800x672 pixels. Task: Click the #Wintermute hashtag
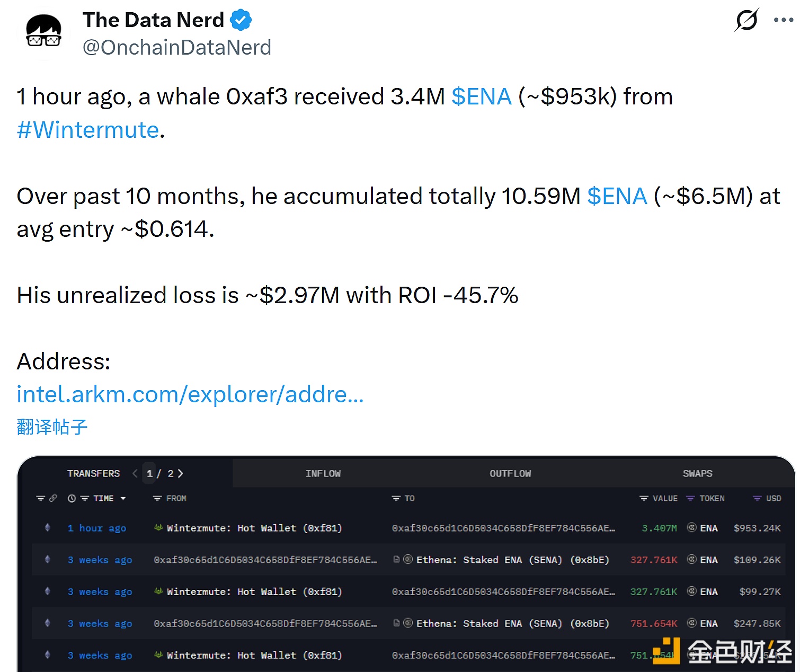click(88, 130)
